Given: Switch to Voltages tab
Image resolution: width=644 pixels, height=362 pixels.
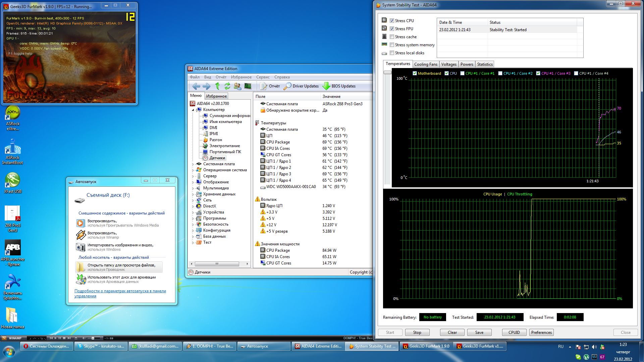Looking at the screenshot, I should point(449,64).
